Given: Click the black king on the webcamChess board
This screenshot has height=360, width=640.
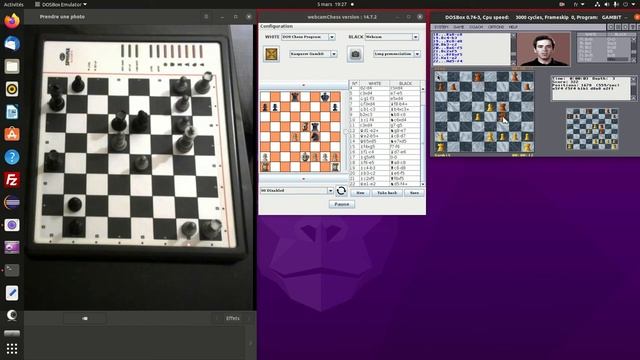Looking at the screenshot, I should coord(325,97).
